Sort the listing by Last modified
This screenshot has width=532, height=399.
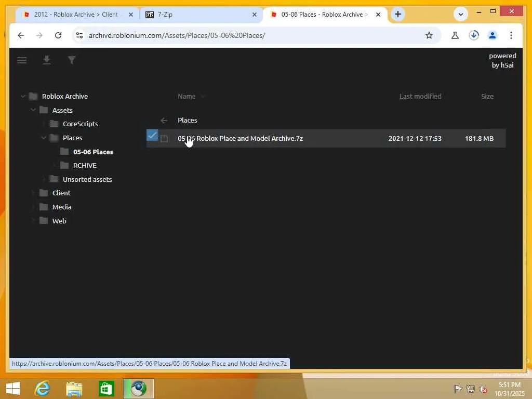click(x=420, y=96)
